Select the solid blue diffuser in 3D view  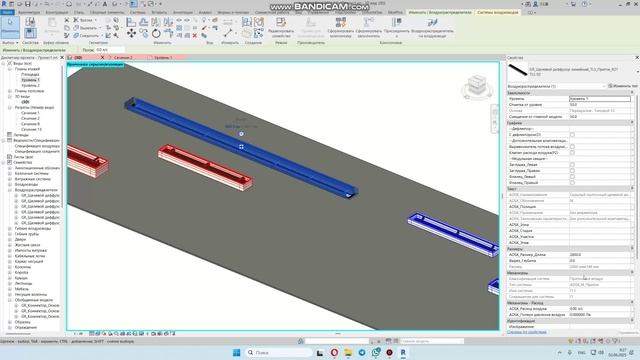[241, 147]
